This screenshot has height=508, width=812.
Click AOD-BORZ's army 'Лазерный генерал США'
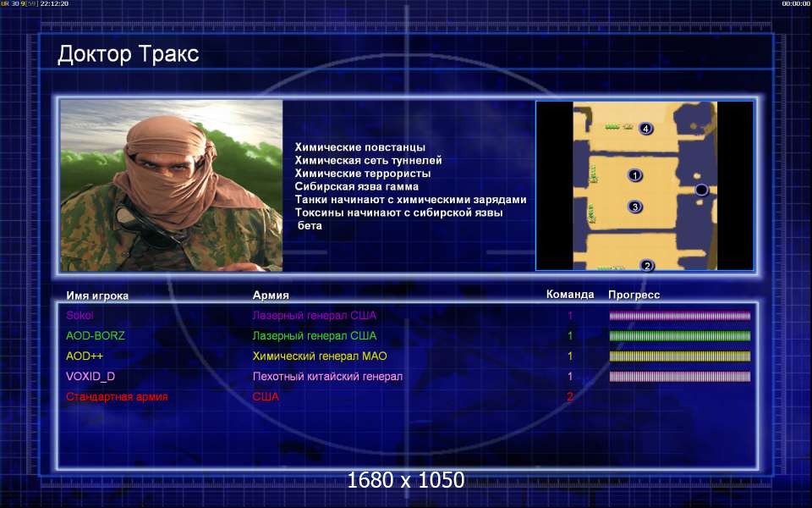tap(315, 336)
